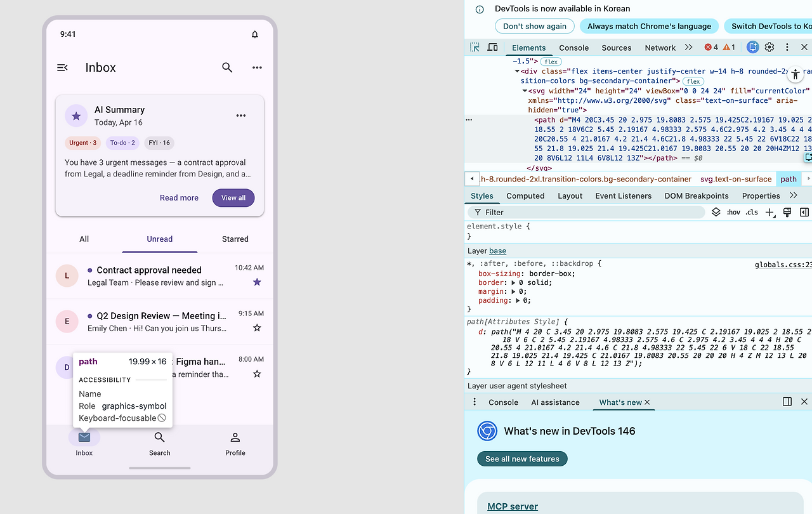Tap the notification bell in the status bar
Screen dimensions: 812x514
(x=255, y=34)
